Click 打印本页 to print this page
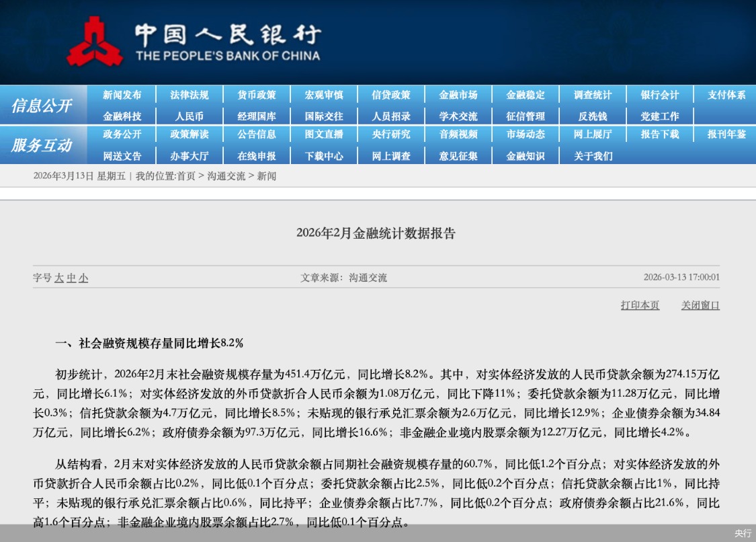This screenshot has width=756, height=542. point(639,305)
